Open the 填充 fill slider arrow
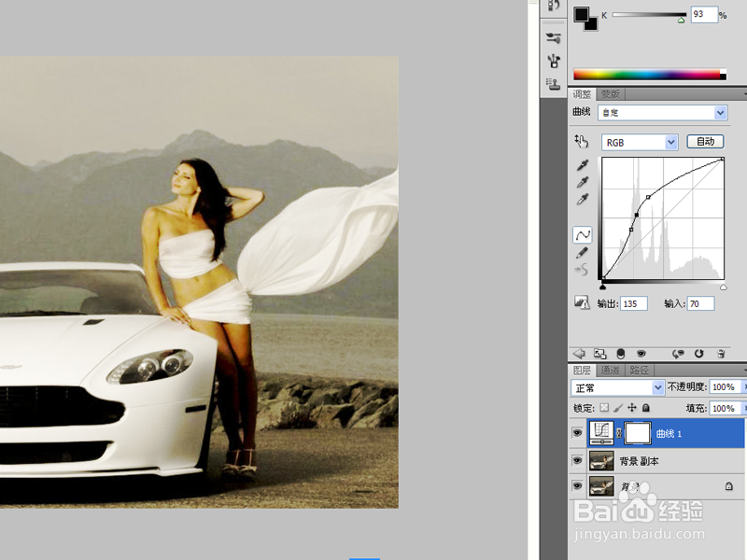The image size is (747, 560). pyautogui.click(x=744, y=408)
